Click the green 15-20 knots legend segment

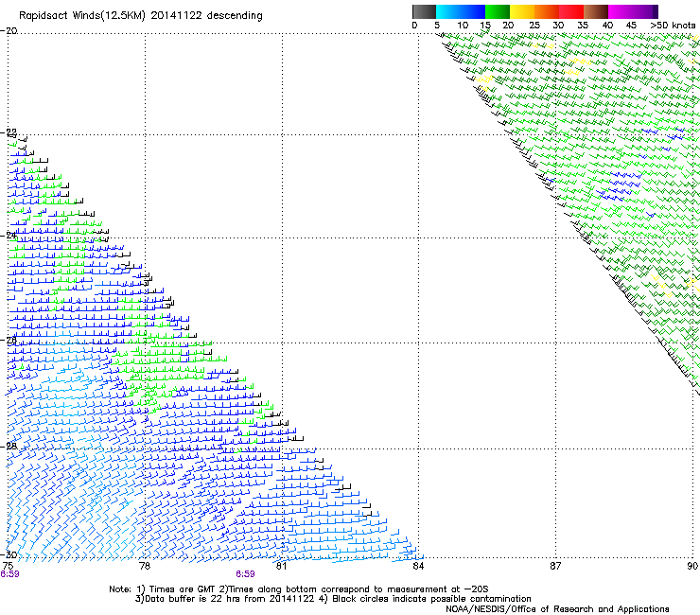(498, 11)
